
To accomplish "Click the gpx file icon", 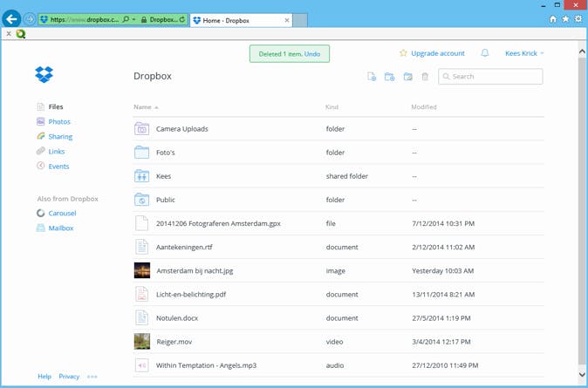I will (141, 223).
